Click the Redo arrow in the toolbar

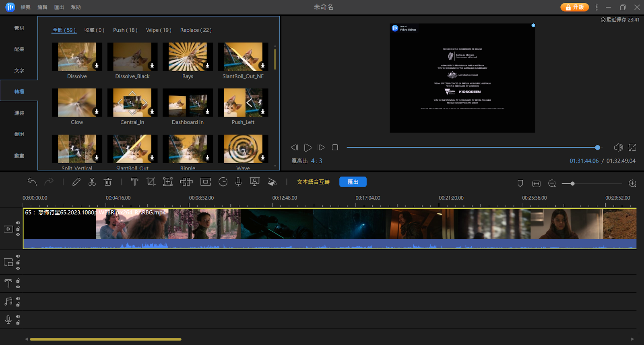(49, 182)
